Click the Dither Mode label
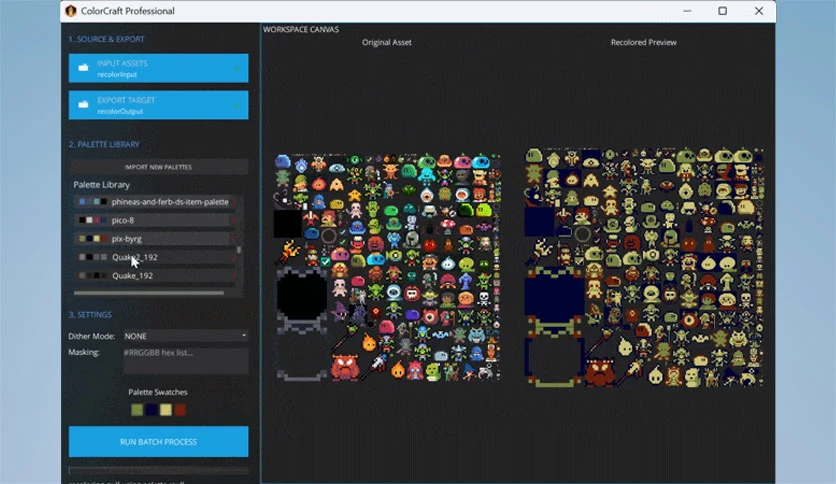836x484 pixels. tap(91, 336)
